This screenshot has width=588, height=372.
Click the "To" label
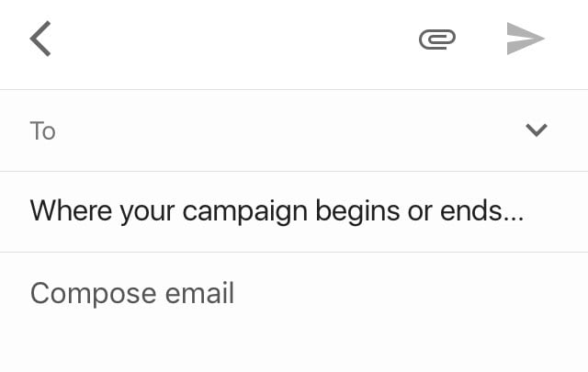point(43,131)
